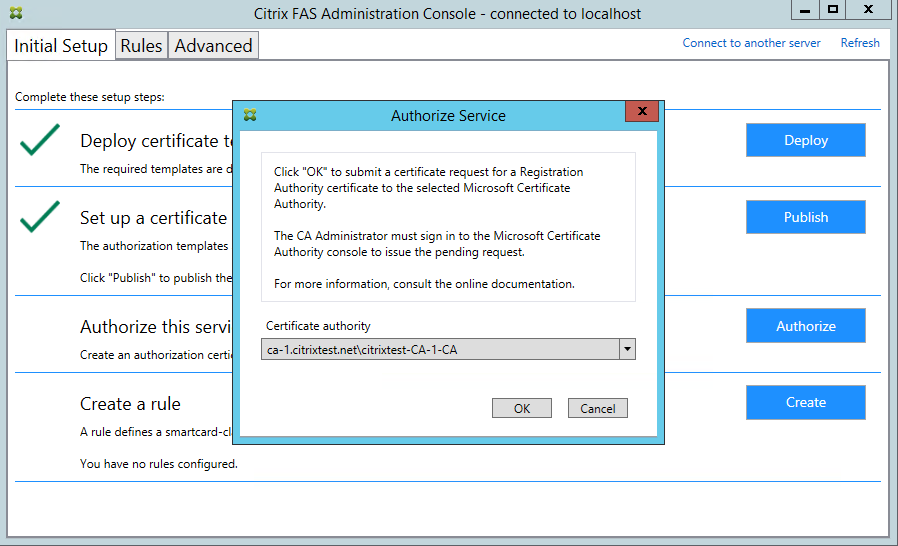
Task: Click green checkmark beside Set up certificate step
Action: click(40, 217)
